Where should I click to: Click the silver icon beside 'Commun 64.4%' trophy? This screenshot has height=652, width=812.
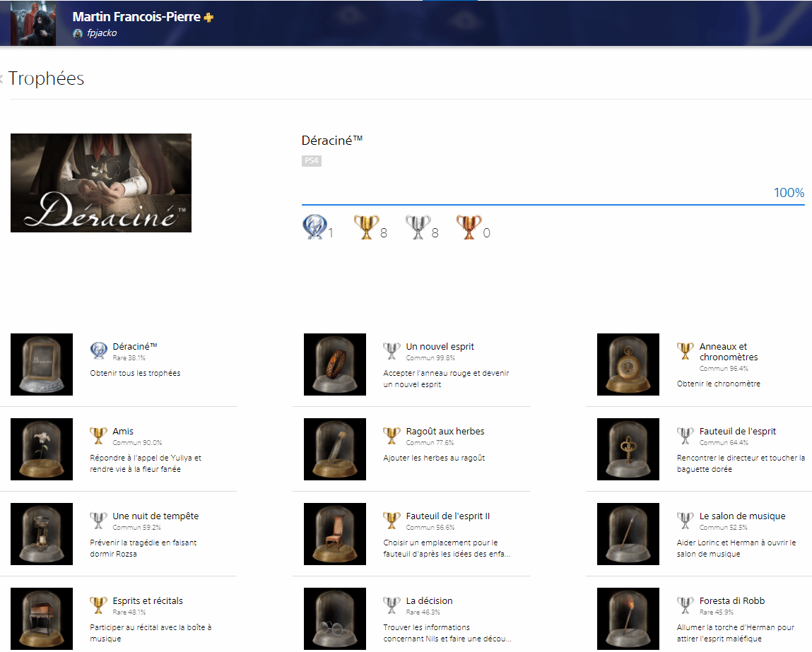(685, 436)
